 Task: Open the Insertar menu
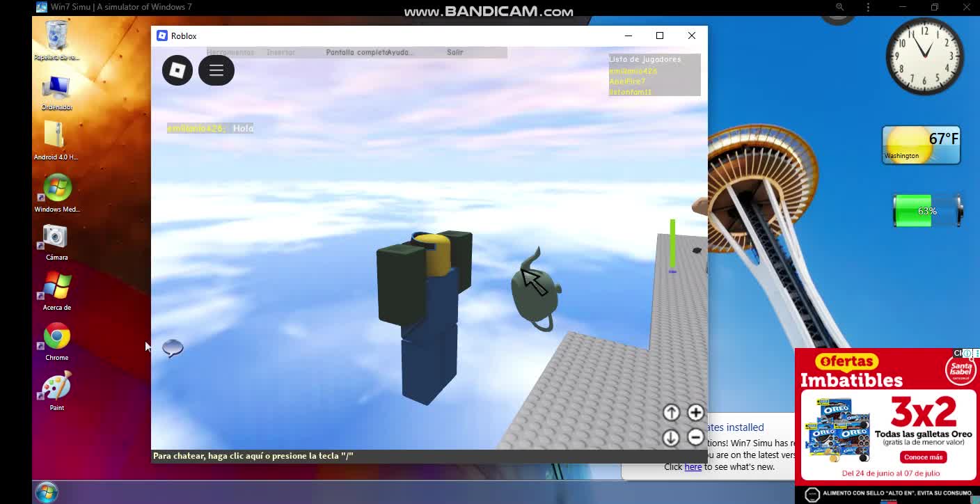(x=280, y=52)
